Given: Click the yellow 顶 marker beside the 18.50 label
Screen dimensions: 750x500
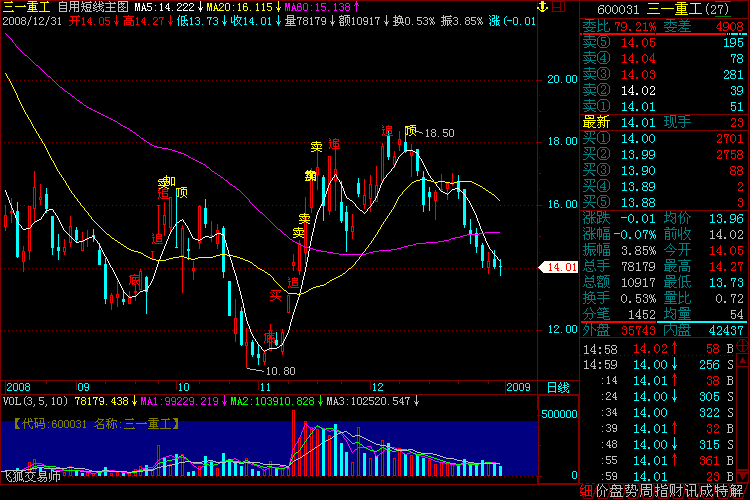Looking at the screenshot, I should 411,130.
